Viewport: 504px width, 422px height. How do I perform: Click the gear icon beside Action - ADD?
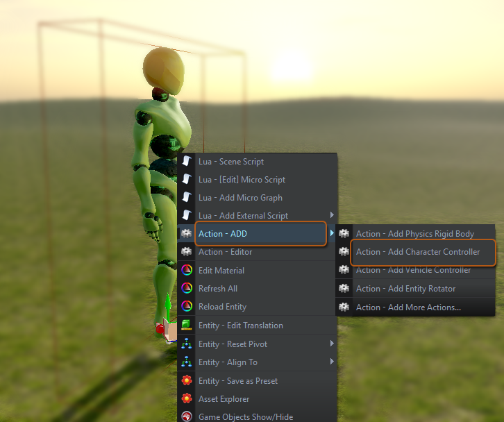pos(187,233)
